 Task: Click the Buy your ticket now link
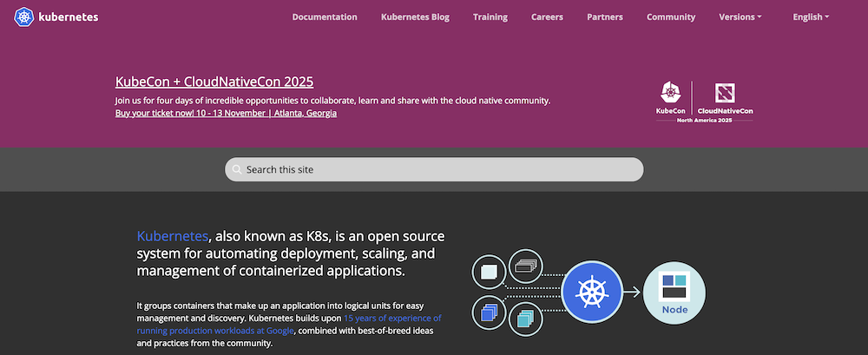pos(226,113)
